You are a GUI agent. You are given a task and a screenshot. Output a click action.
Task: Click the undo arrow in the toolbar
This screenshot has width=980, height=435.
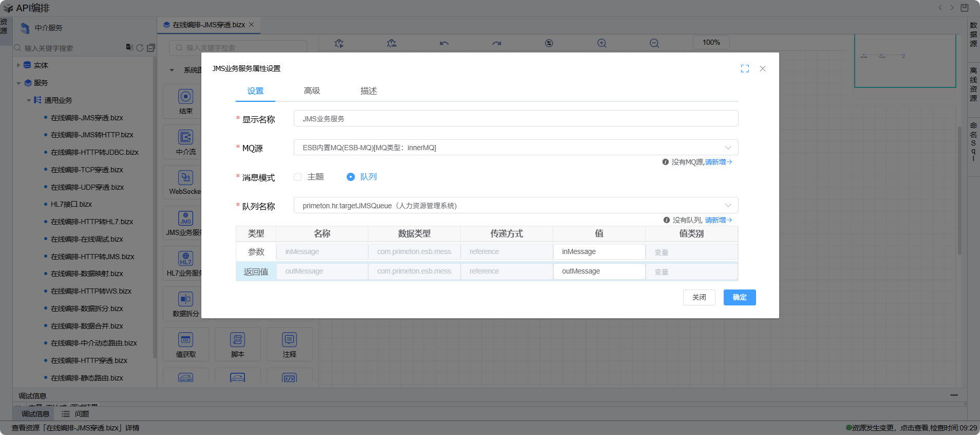(x=444, y=43)
